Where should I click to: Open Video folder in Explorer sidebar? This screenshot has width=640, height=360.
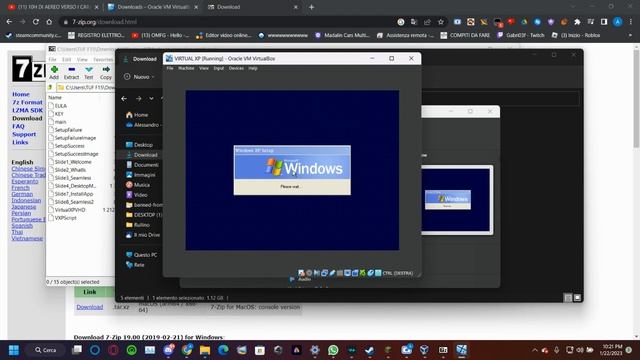[x=137, y=195]
